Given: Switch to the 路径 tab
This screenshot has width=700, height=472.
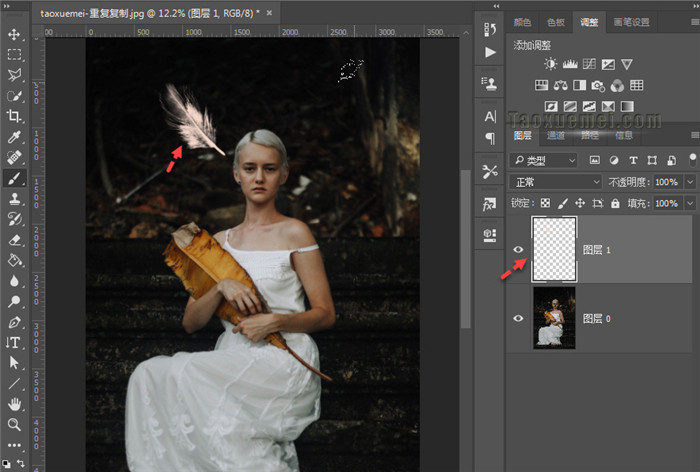Looking at the screenshot, I should [x=590, y=135].
